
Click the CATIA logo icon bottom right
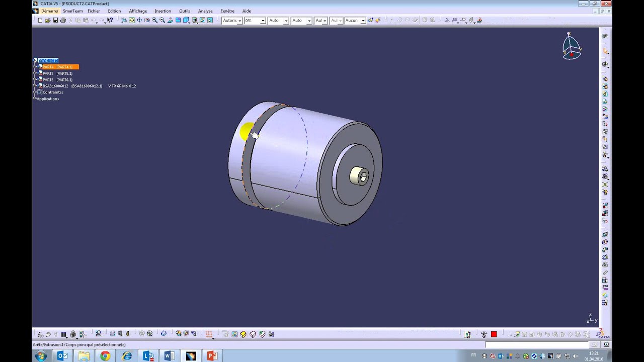click(x=602, y=333)
